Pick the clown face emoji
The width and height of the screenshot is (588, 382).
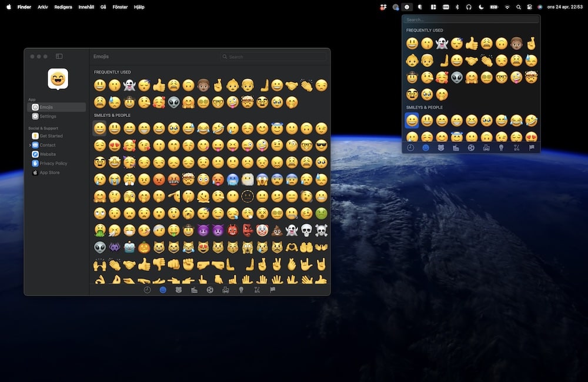tap(262, 230)
